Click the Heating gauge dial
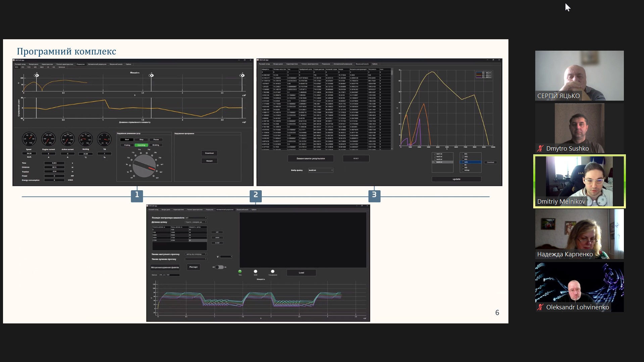The height and width of the screenshot is (362, 644). [x=86, y=139]
